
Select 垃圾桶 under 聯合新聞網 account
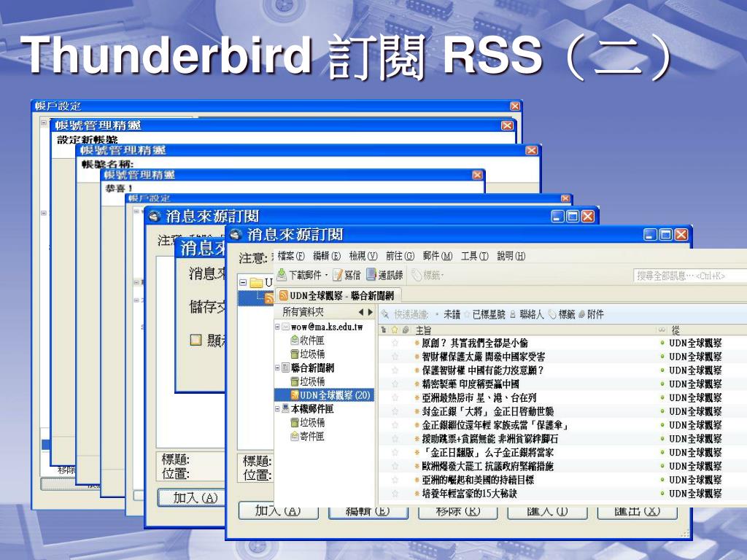pyautogui.click(x=307, y=381)
